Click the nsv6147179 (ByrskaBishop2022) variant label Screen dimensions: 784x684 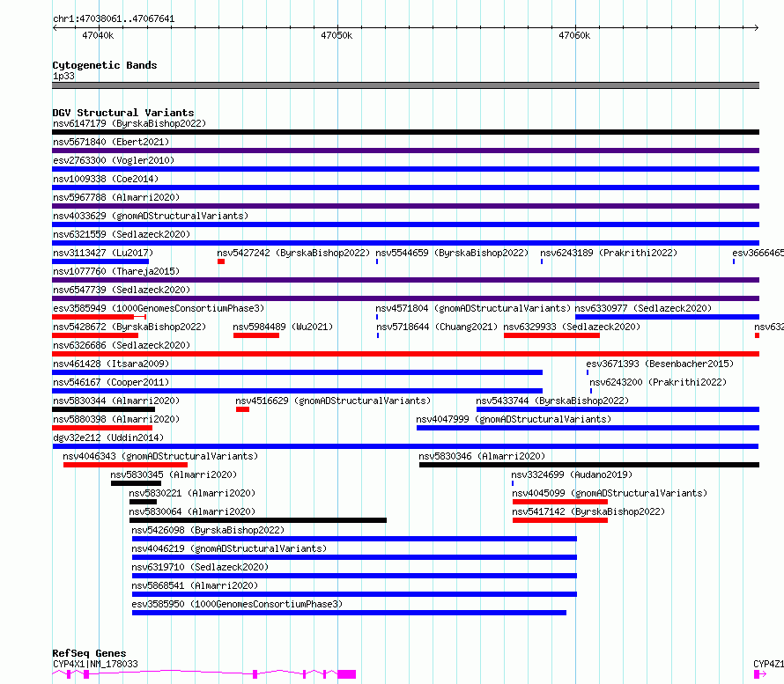coord(129,123)
